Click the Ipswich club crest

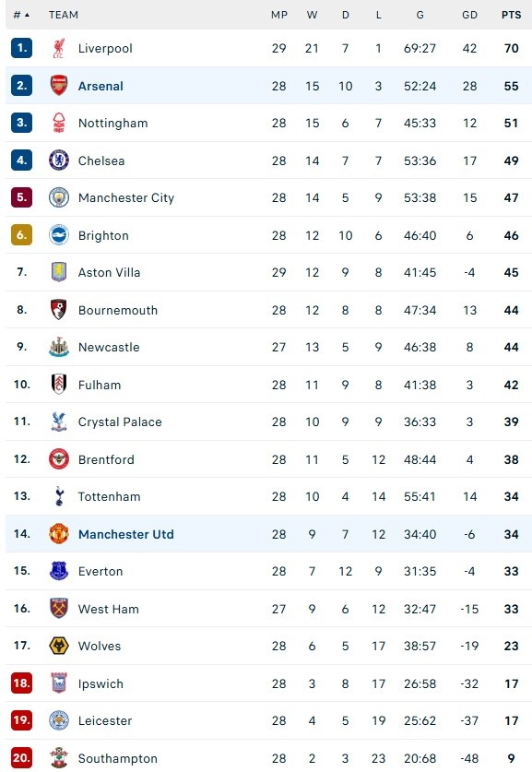tap(57, 683)
